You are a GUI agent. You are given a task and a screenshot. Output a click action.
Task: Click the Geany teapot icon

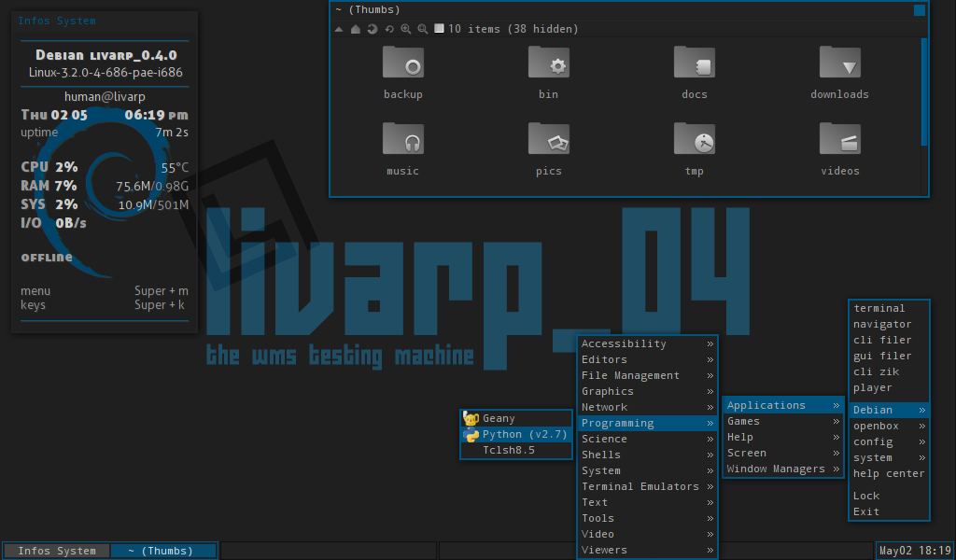pos(471,419)
